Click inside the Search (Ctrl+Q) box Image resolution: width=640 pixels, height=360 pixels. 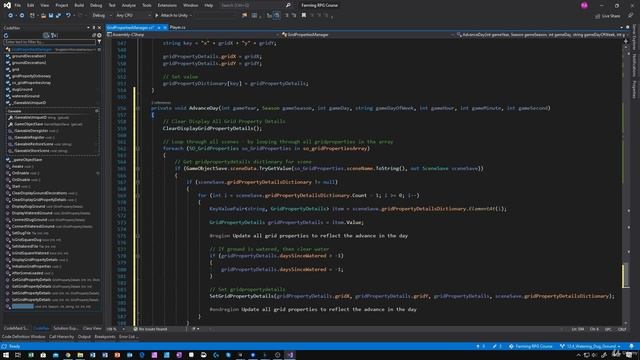251,5
